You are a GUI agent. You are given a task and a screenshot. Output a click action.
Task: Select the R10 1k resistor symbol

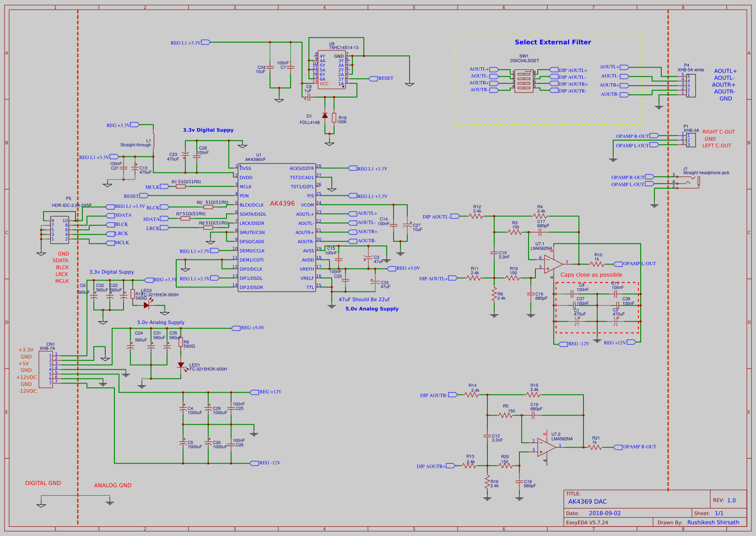[598, 264]
